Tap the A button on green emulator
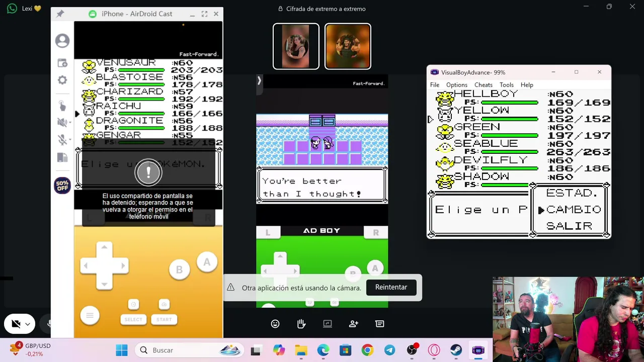The height and width of the screenshot is (362, 644). 375,268
